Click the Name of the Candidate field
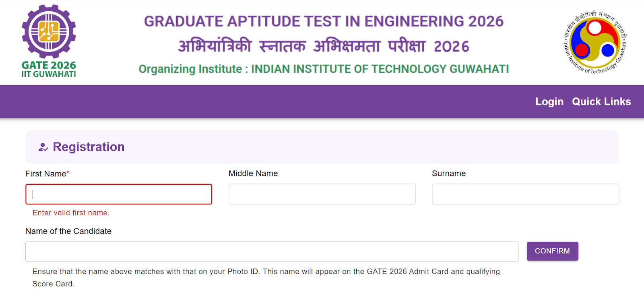Image resolution: width=644 pixels, height=295 pixels. (x=272, y=252)
